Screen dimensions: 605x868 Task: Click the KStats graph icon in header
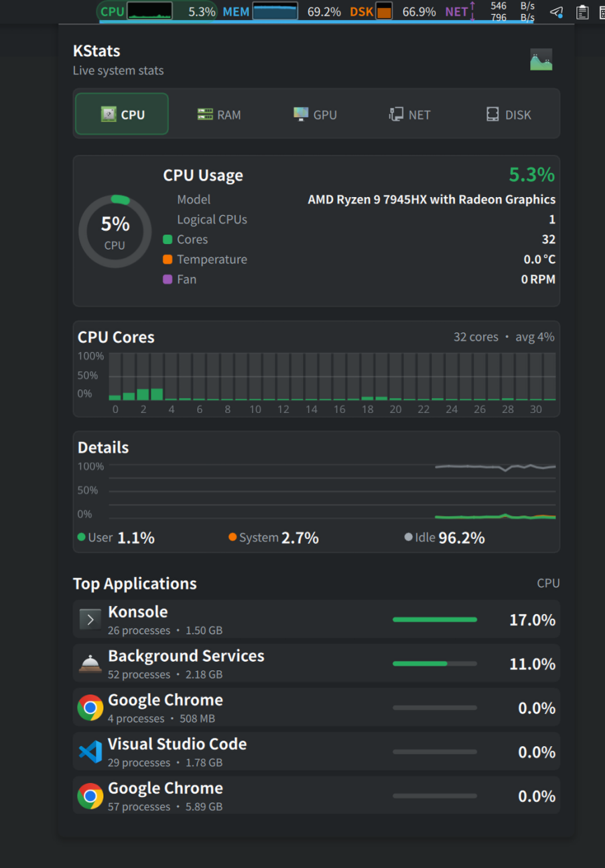pos(541,60)
